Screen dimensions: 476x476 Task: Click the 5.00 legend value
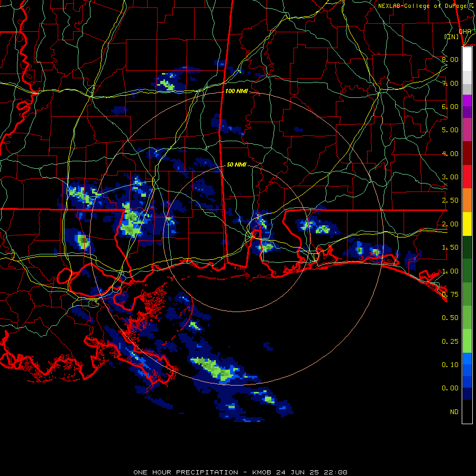(450, 130)
